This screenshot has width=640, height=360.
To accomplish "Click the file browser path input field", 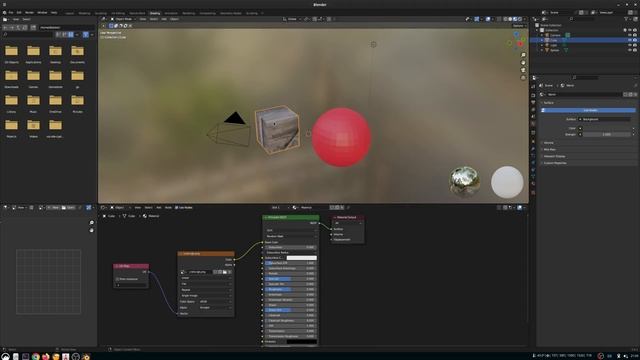I will 67,27.
